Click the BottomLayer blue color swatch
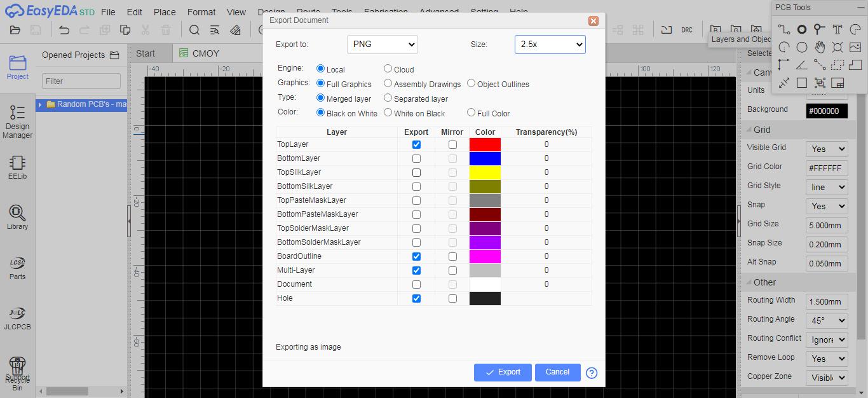Screen dimensions: 868x398 (485, 158)
